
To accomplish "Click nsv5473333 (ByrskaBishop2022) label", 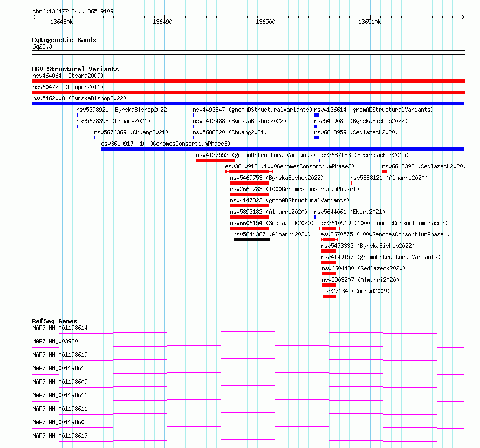I will click(x=368, y=246).
